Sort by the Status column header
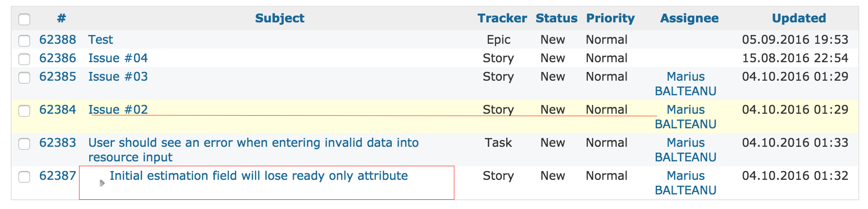Image resolution: width=868 pixels, height=209 pixels. pyautogui.click(x=556, y=18)
